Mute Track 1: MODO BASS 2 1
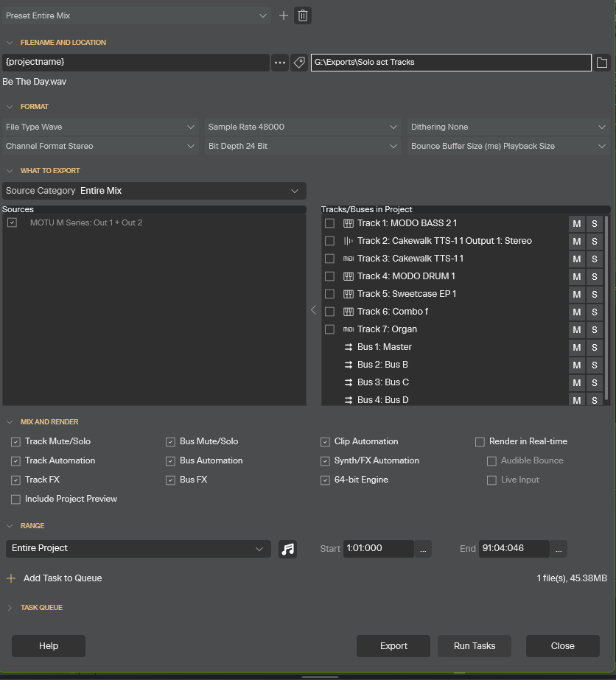The width and height of the screenshot is (616, 680). [x=577, y=223]
